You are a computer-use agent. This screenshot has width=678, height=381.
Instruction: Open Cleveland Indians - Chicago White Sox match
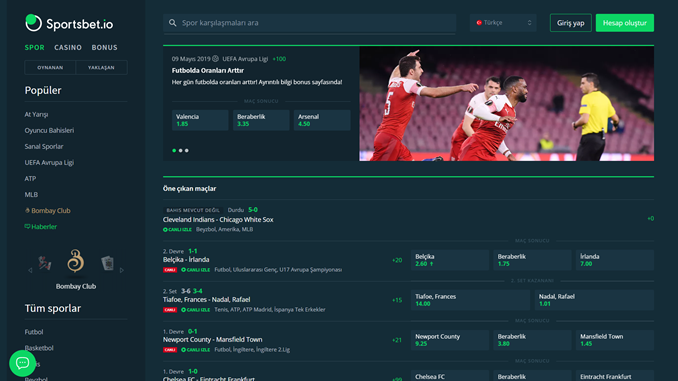(218, 220)
